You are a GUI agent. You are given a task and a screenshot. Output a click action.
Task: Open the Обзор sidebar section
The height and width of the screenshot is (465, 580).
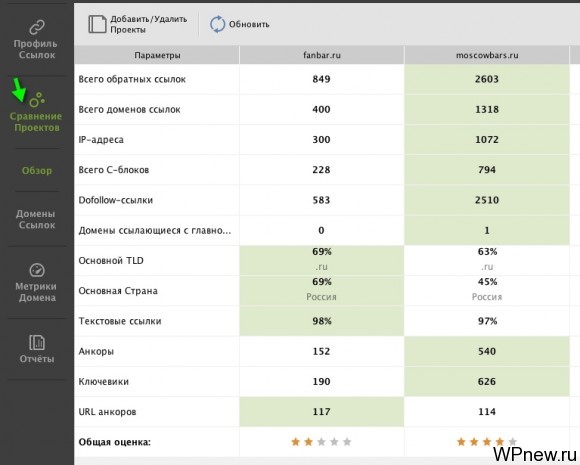37,171
